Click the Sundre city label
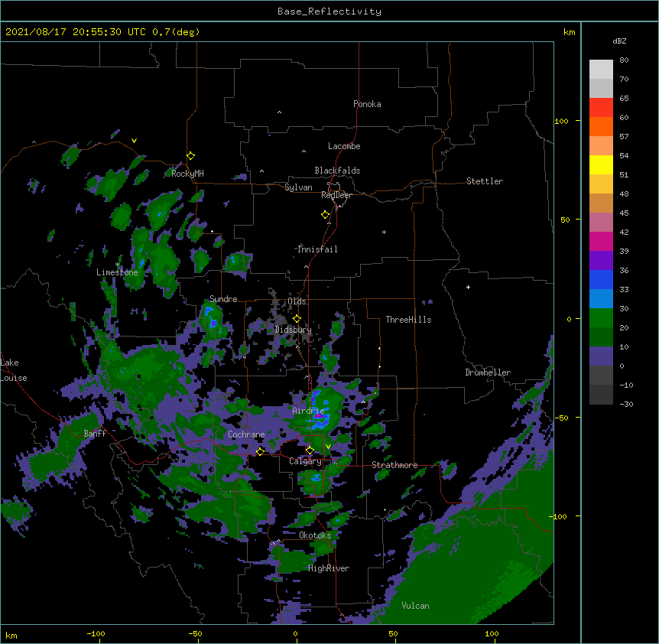The image size is (659, 644). point(223,299)
